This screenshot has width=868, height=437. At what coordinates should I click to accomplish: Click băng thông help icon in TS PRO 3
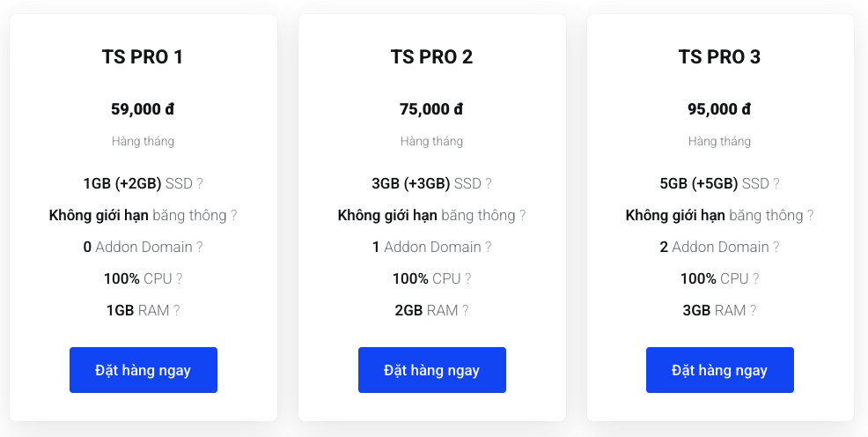(x=811, y=216)
